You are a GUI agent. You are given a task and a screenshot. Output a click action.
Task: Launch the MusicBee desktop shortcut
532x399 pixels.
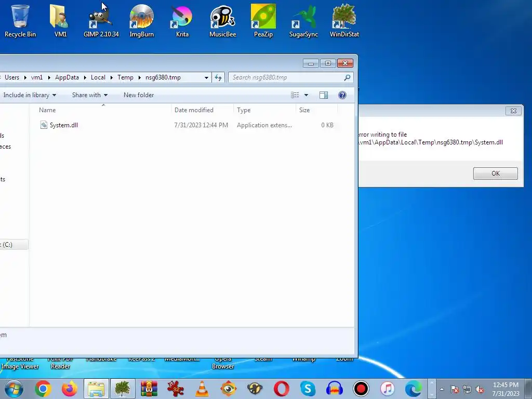point(222,21)
